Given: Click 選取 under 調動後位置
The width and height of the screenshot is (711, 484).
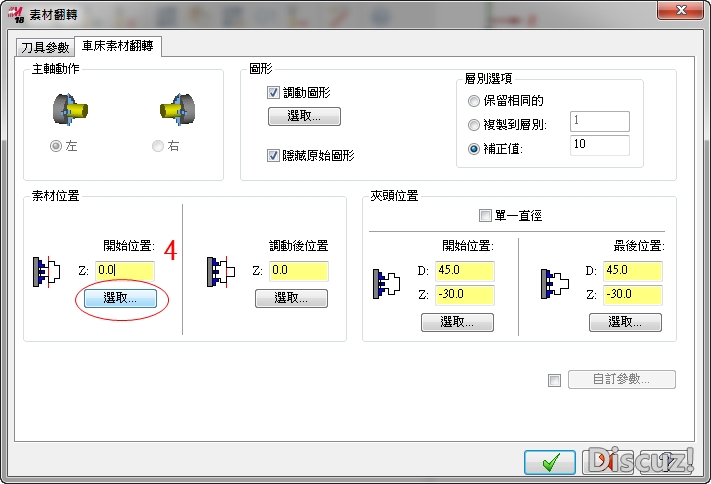Looking at the screenshot, I should [291, 298].
